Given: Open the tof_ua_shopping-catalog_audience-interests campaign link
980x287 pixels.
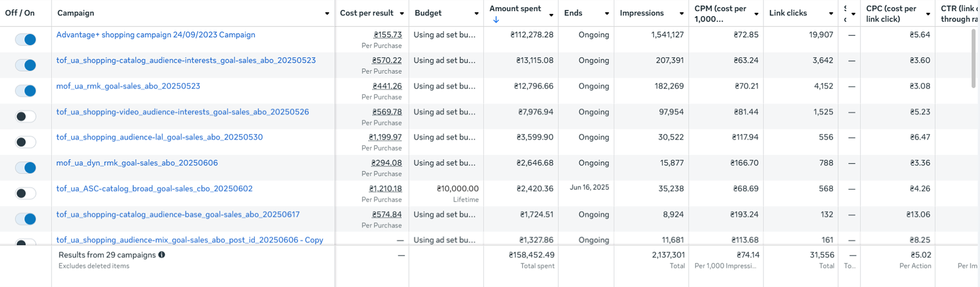Looking at the screenshot, I should pos(186,60).
